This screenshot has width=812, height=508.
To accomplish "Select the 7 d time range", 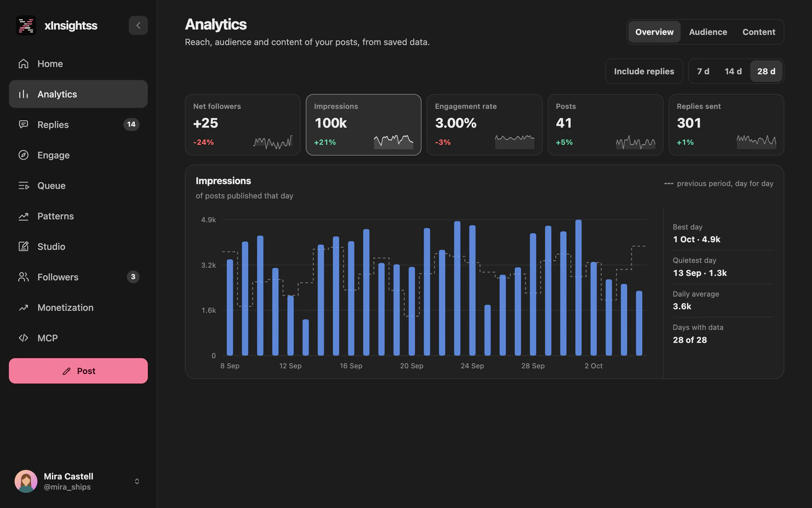I will tap(703, 71).
